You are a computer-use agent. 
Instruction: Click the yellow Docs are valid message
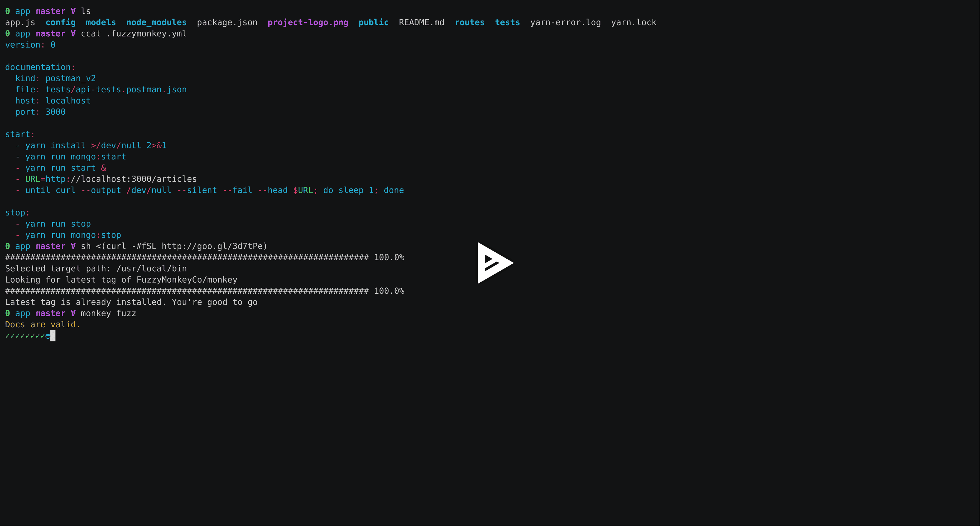click(x=42, y=324)
